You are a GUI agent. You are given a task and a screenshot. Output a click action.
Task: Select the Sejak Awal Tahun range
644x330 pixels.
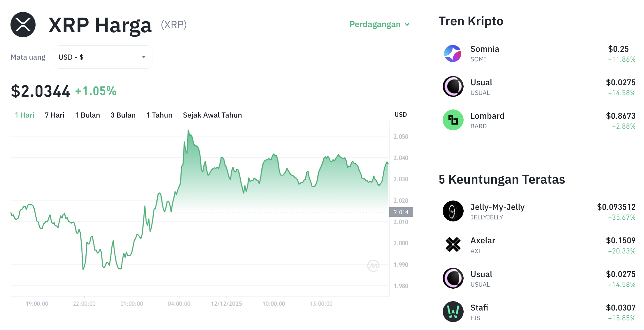(x=212, y=115)
